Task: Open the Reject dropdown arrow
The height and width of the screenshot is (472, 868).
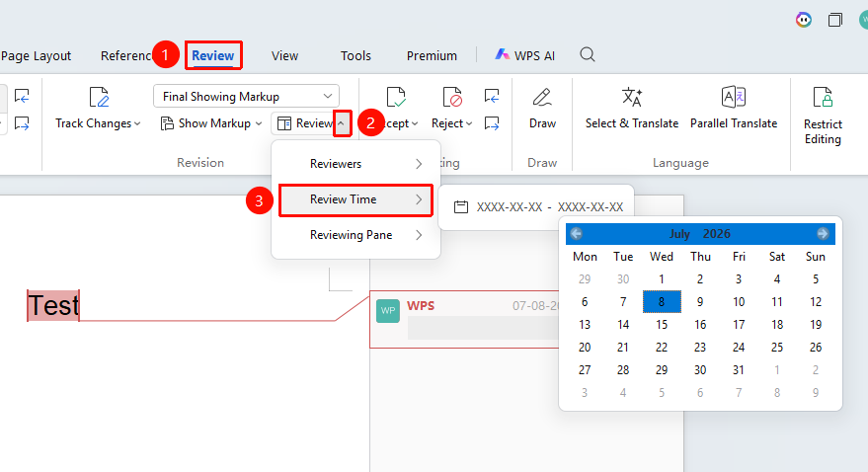Action: click(x=469, y=124)
